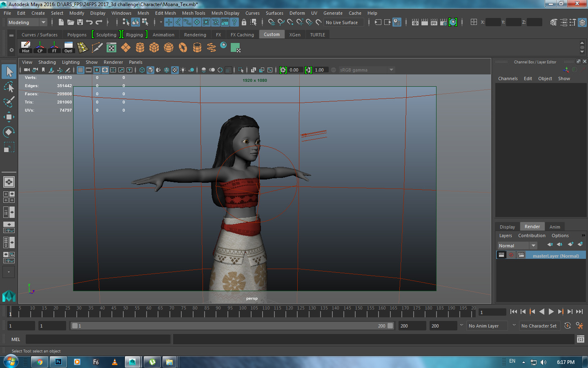The image size is (588, 368).
Task: Create polygon cube from shelf
Action: click(154, 47)
